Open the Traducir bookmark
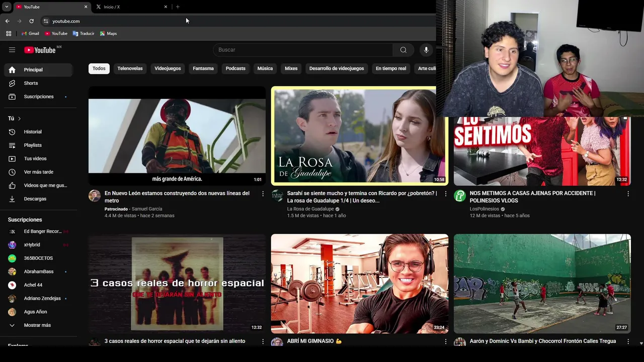Image resolution: width=644 pixels, height=362 pixels. pyautogui.click(x=84, y=34)
